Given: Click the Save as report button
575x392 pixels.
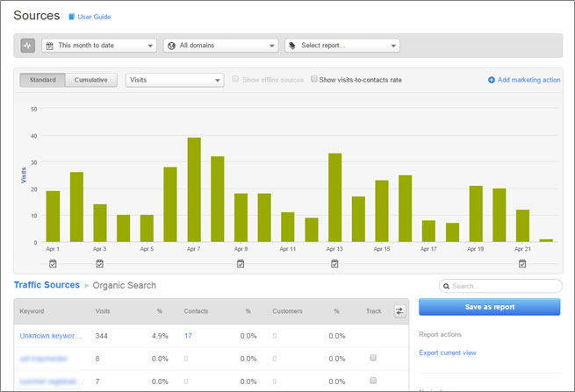Looking at the screenshot, I should coord(490,307).
